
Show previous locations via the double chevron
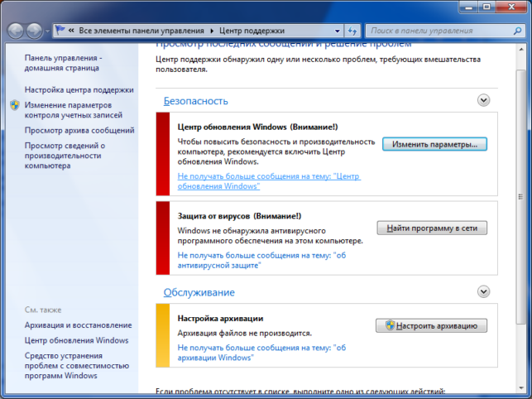71,31
